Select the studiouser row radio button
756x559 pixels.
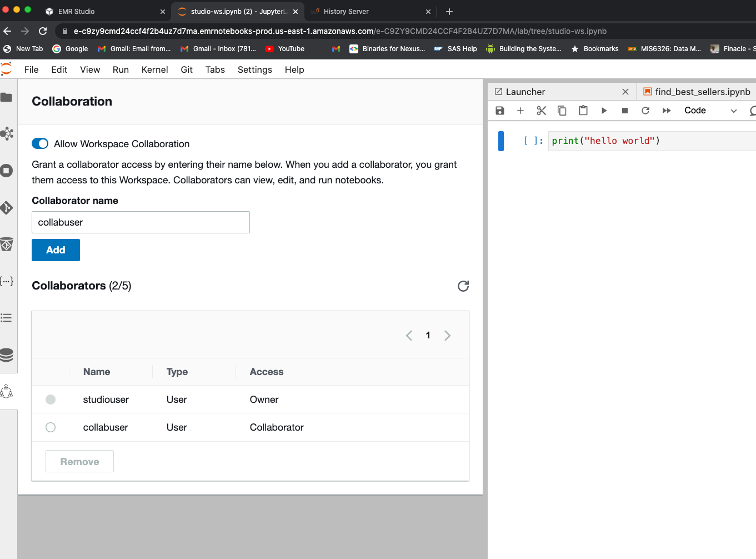pos(51,400)
